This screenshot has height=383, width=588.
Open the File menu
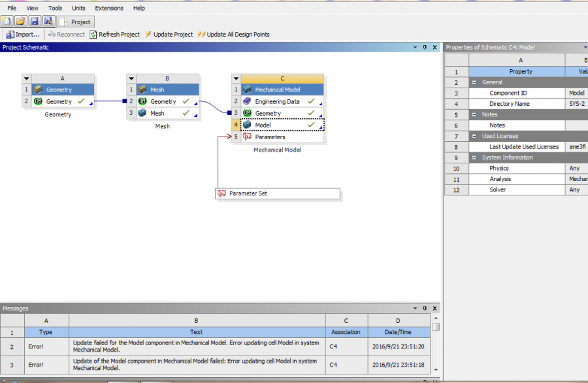[12, 8]
